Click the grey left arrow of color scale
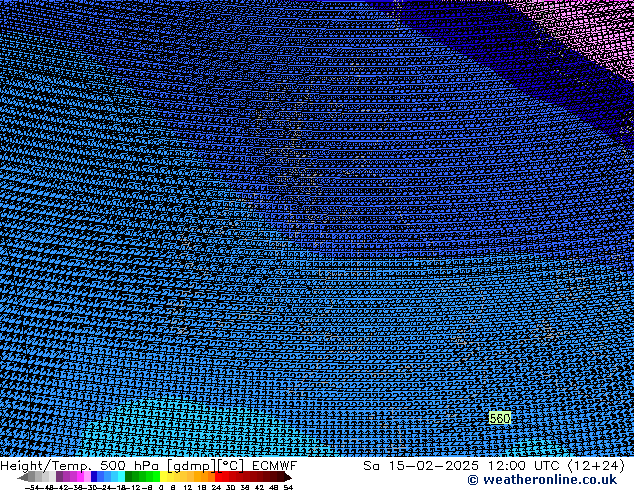The image size is (634, 490). click(x=23, y=477)
